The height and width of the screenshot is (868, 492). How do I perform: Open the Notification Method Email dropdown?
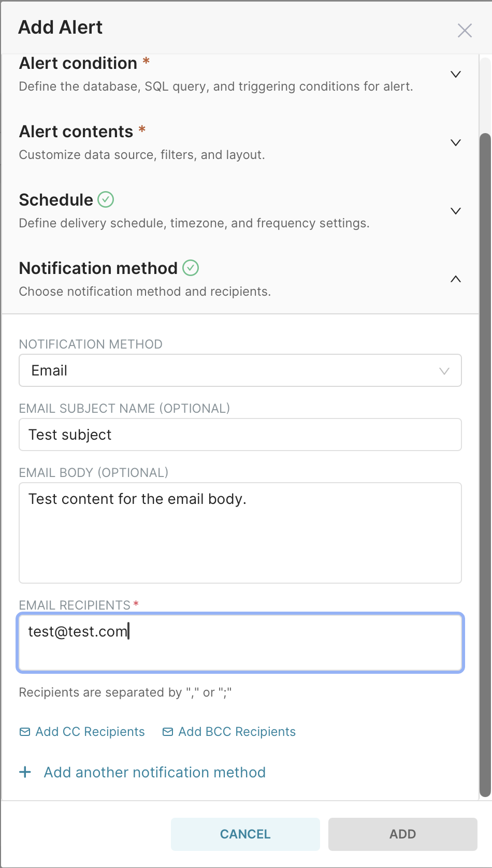coord(240,370)
